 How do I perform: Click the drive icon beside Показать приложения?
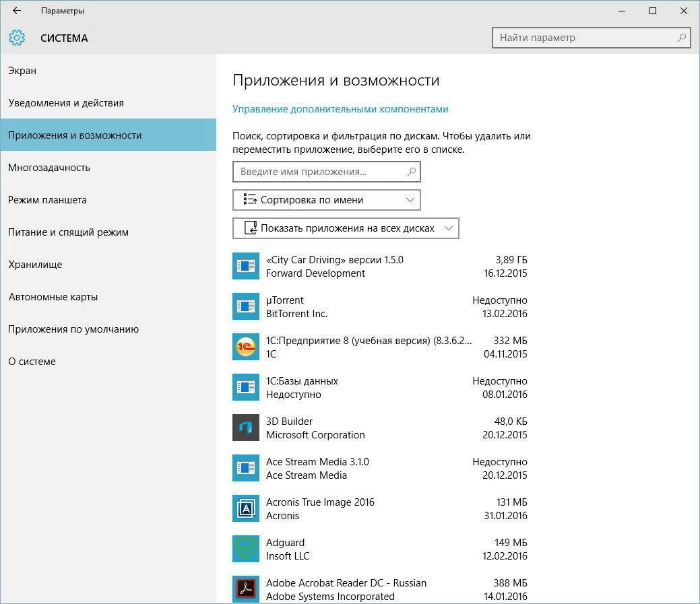coord(251,228)
